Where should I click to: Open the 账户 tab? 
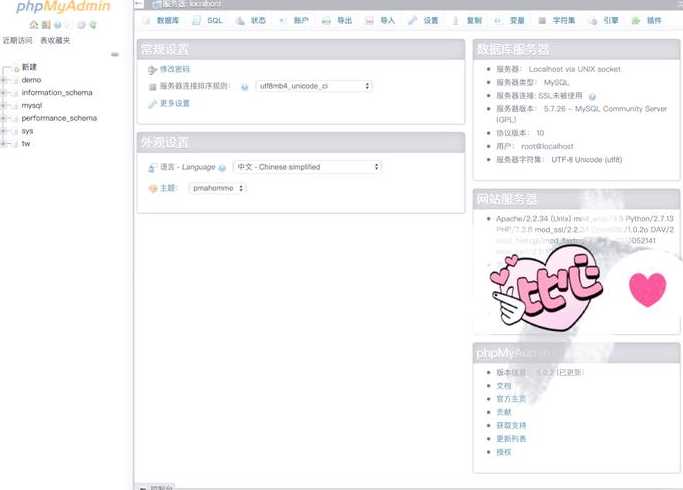coord(294,20)
